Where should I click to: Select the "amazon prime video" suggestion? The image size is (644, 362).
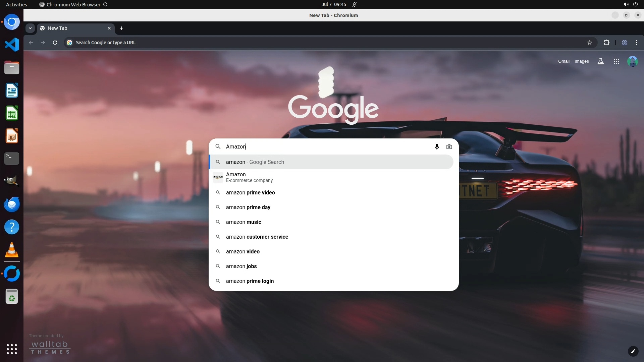point(250,193)
